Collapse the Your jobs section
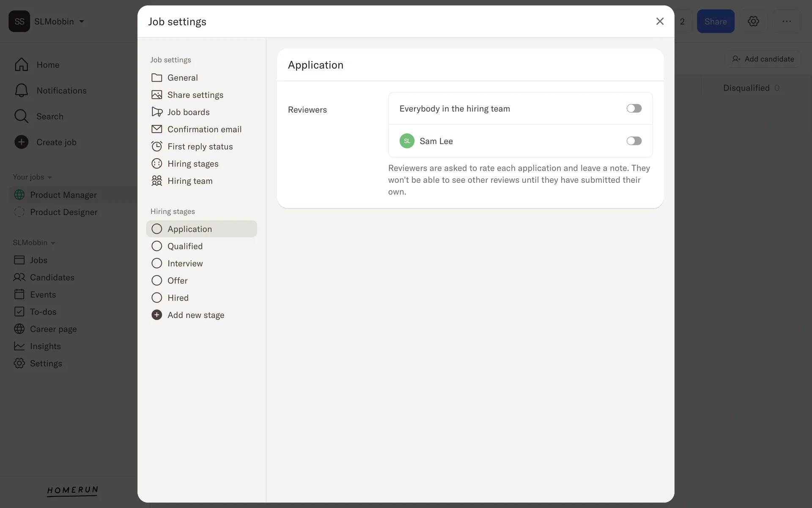Screen dimensions: 812x508 49,177
